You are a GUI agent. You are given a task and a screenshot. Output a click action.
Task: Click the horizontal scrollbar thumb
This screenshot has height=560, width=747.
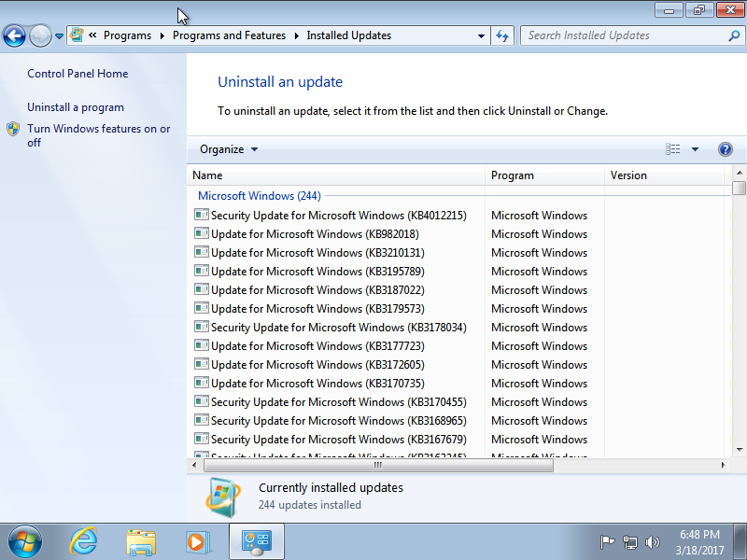click(378, 465)
